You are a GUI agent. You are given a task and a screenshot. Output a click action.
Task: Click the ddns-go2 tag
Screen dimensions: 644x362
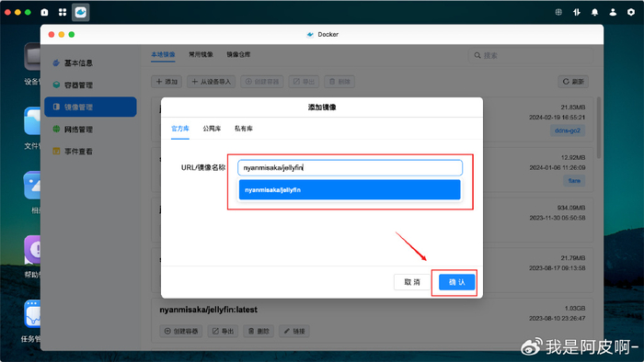pos(568,130)
